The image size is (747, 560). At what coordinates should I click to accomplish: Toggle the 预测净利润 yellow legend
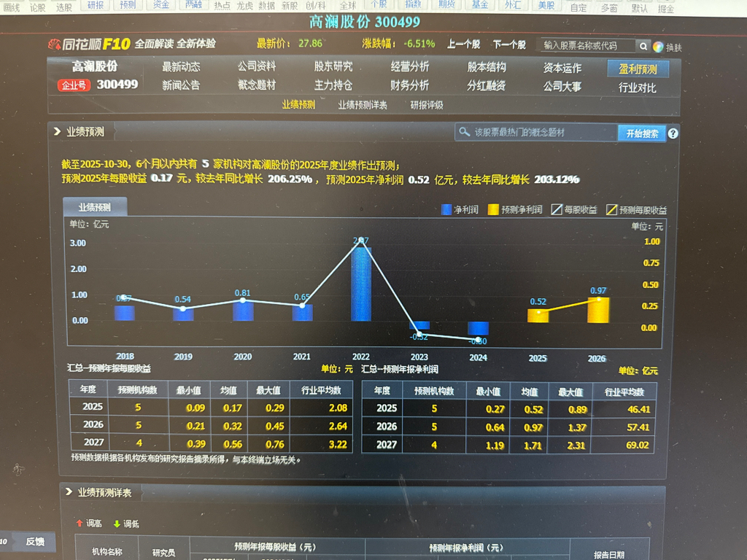[x=515, y=209]
